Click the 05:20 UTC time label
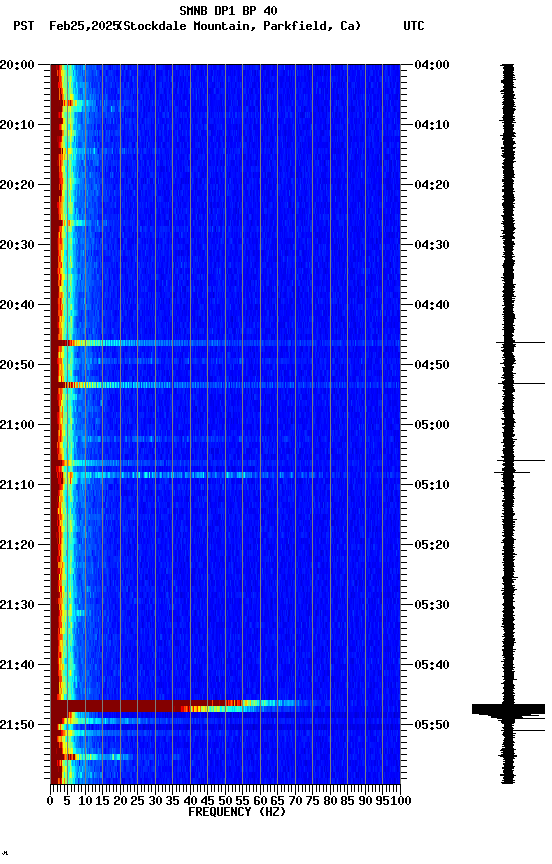The image size is (552, 864). (432, 546)
